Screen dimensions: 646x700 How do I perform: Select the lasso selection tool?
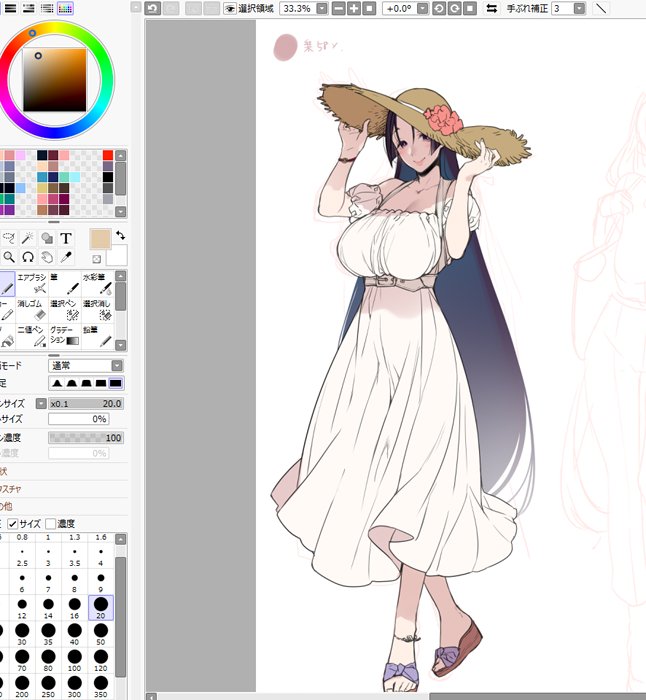click(x=9, y=238)
